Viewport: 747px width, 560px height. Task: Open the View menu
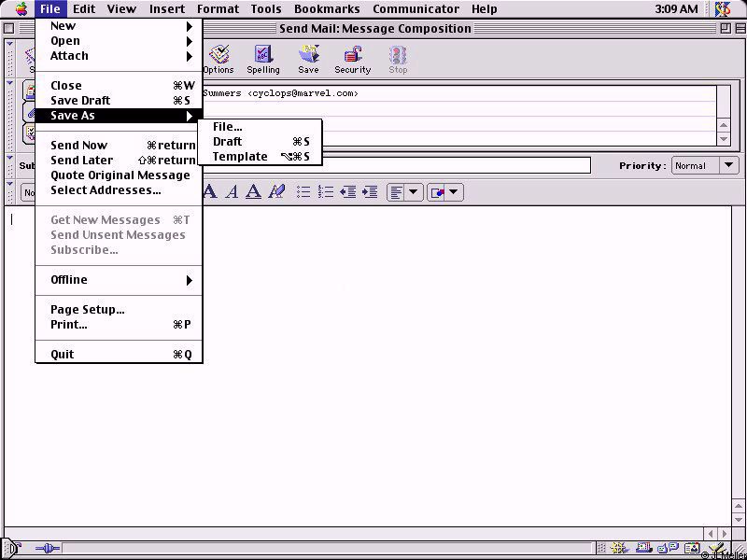pyautogui.click(x=121, y=8)
